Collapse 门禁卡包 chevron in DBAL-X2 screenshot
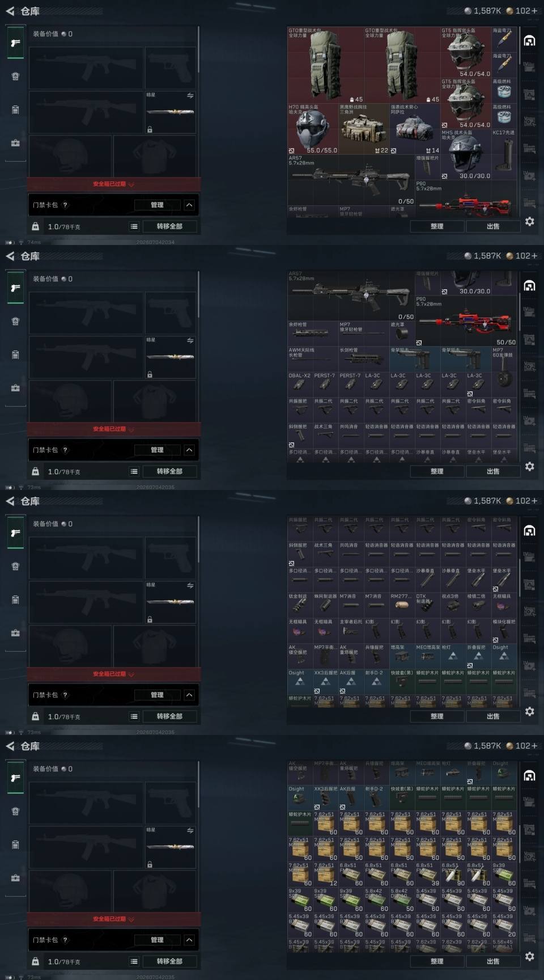The width and height of the screenshot is (544, 980). pyautogui.click(x=189, y=450)
